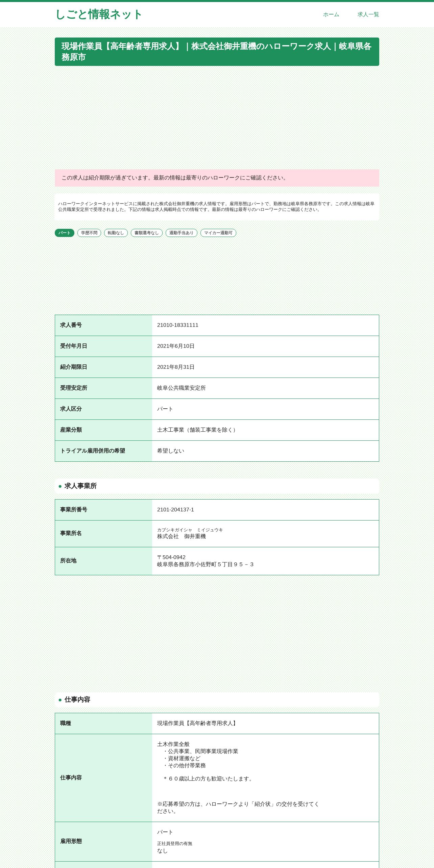Click the 正社員登用の有無 sub-label

(175, 844)
